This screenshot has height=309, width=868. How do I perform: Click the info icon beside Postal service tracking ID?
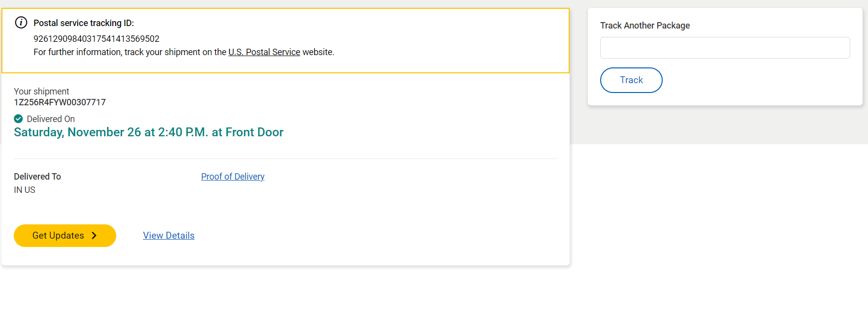(21, 23)
